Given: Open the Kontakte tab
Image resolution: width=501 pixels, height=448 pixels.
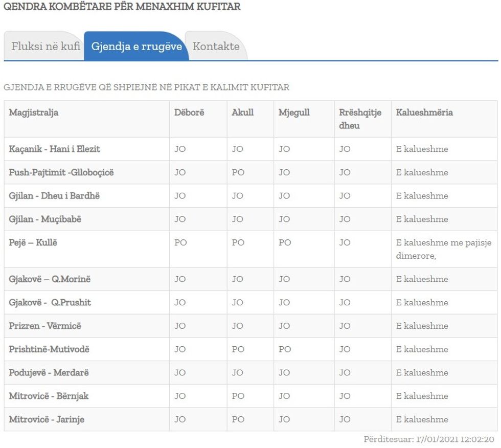Looking at the screenshot, I should [216, 46].
